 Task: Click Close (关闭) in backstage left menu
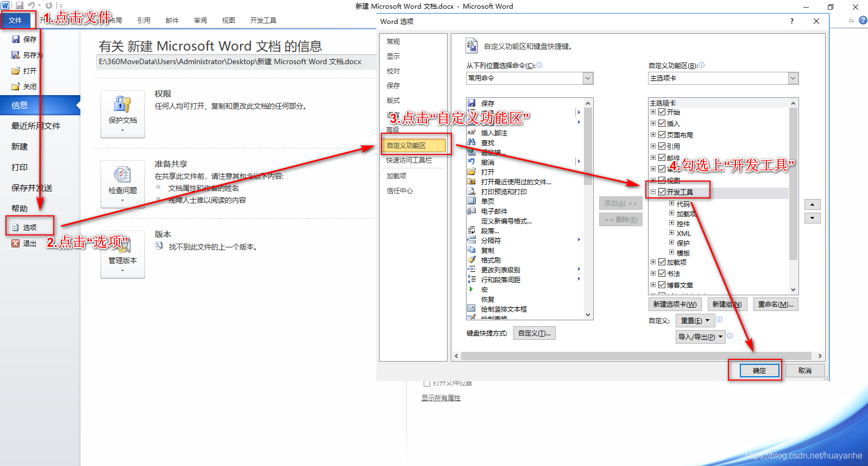(24, 86)
